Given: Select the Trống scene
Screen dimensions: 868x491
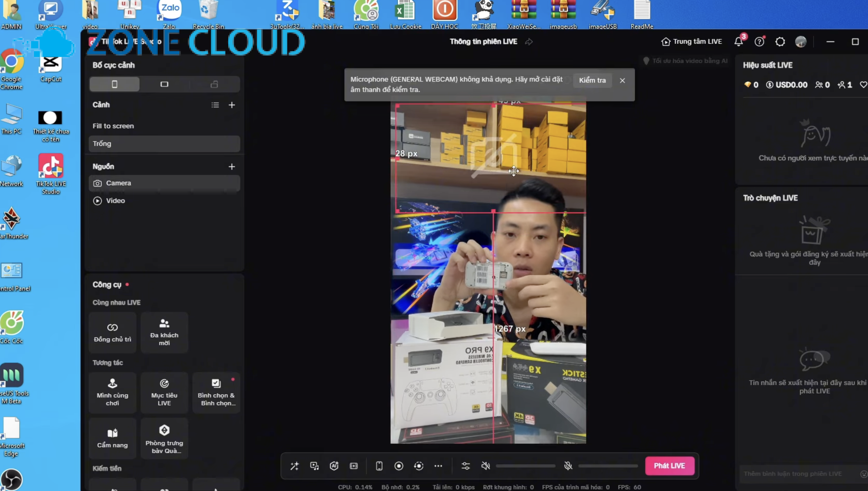Looking at the screenshot, I should pos(164,143).
